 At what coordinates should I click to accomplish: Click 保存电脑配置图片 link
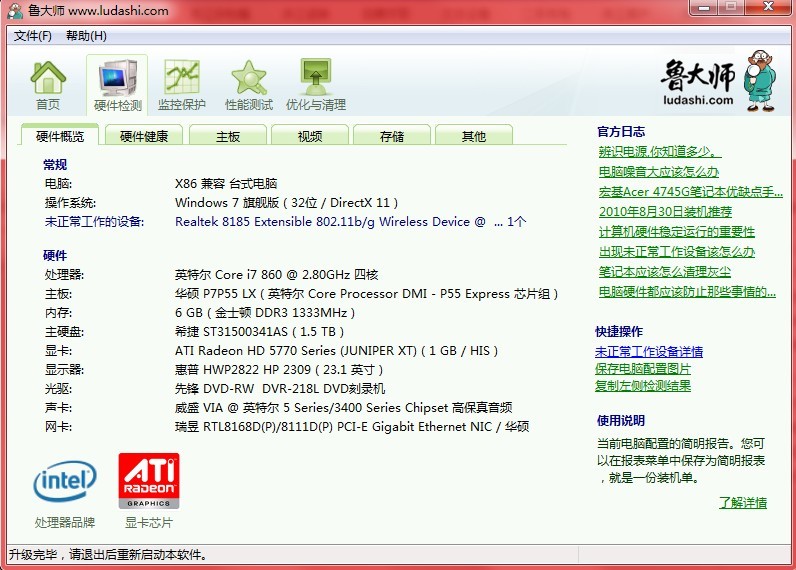point(643,369)
